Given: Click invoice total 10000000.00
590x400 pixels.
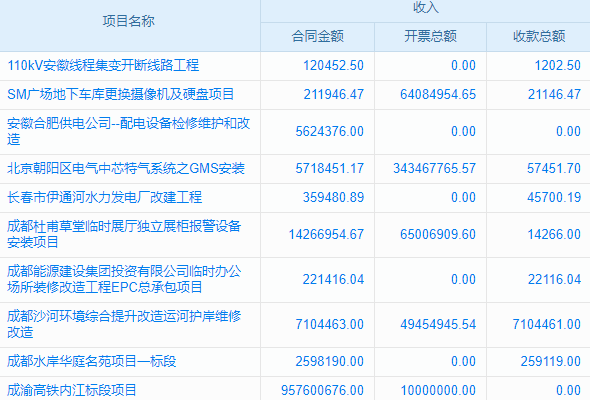Looking at the screenshot, I should click(438, 390).
